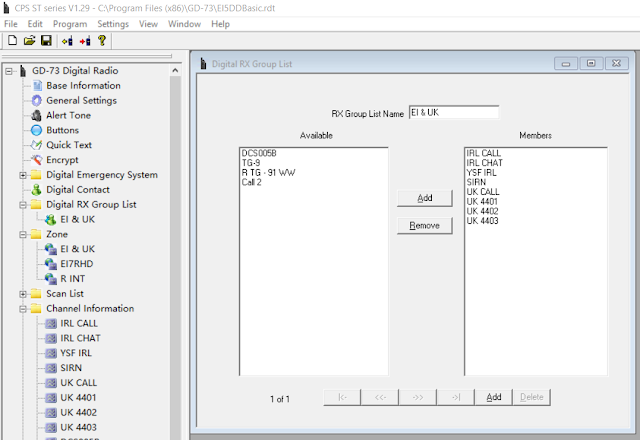Viewport: 640px width, 440px height.
Task: Open the Settings menu
Action: (x=113, y=24)
